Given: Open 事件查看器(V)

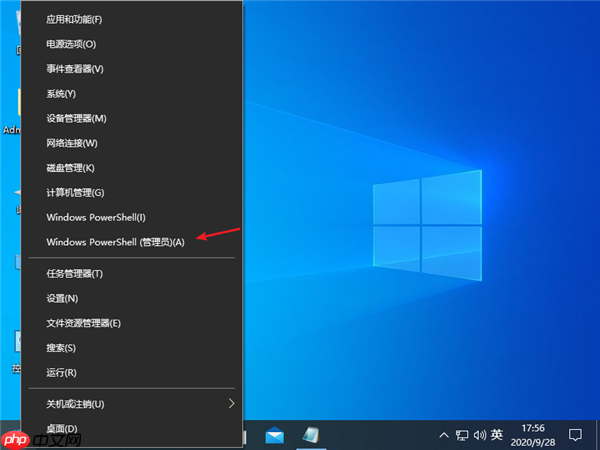Looking at the screenshot, I should pos(131,69).
